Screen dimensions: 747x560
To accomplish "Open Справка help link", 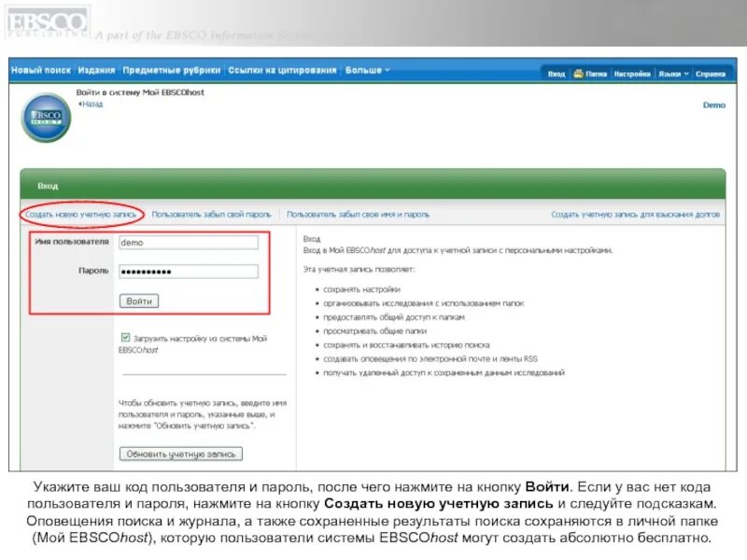I will click(x=710, y=74).
